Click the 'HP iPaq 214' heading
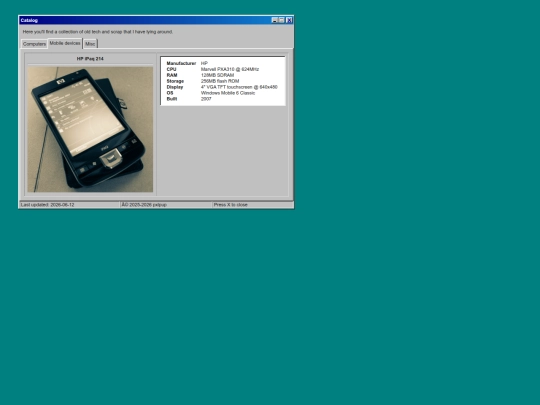Image resolution: width=540 pixels, height=405 pixels. pos(90,59)
